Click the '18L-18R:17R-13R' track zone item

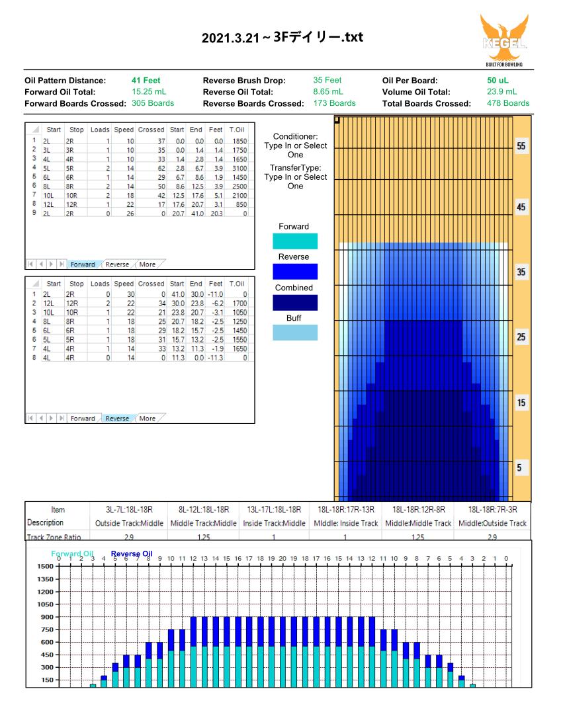(346, 509)
